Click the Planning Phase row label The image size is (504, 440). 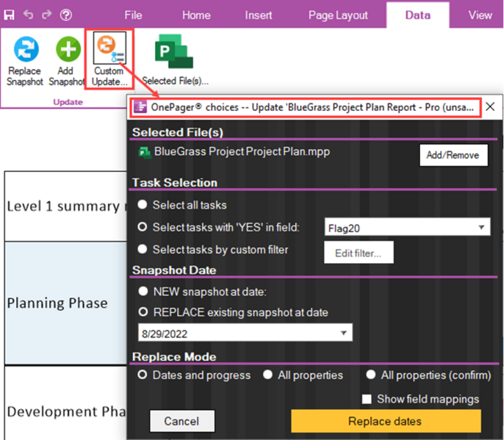click(x=57, y=303)
